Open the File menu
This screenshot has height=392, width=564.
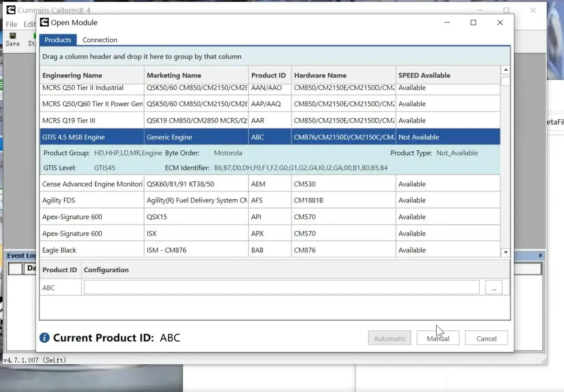point(11,24)
